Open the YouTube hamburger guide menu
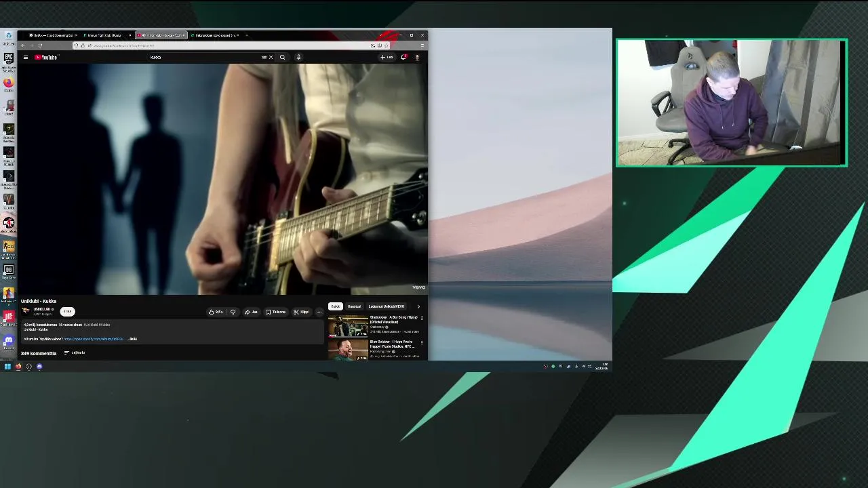This screenshot has height=488, width=868. pyautogui.click(x=26, y=58)
